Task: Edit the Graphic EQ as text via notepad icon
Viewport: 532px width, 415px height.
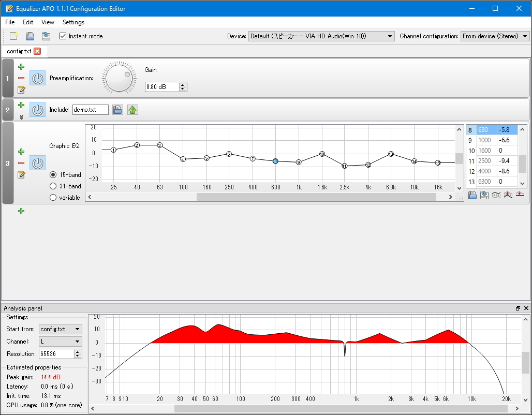Action: [21, 175]
